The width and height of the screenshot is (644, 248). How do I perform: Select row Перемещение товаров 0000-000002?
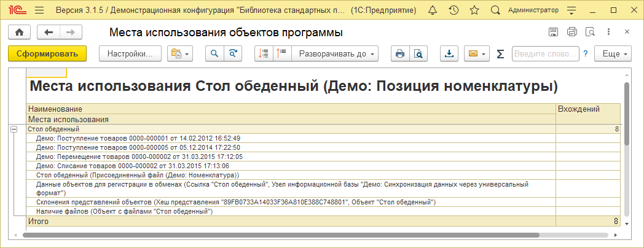point(323,157)
